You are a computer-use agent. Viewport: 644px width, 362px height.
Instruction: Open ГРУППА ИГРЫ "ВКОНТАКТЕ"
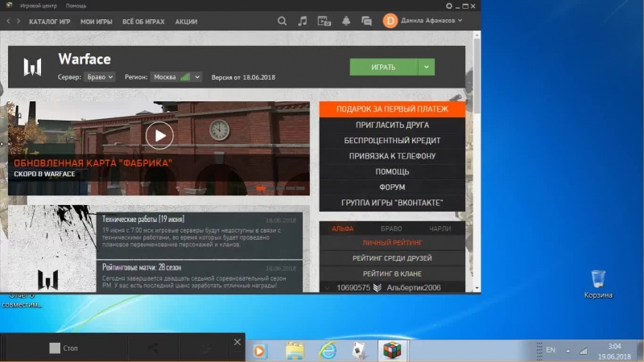pos(392,203)
